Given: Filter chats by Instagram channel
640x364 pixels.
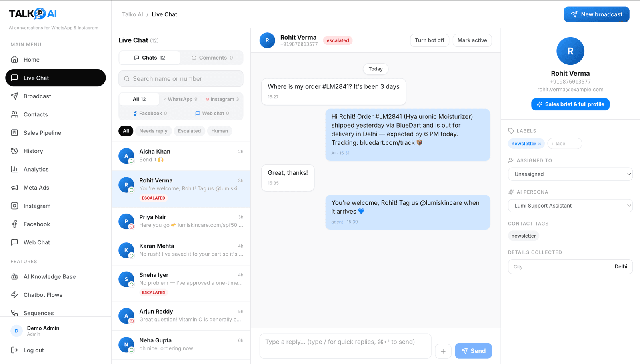Looking at the screenshot, I should pyautogui.click(x=222, y=99).
